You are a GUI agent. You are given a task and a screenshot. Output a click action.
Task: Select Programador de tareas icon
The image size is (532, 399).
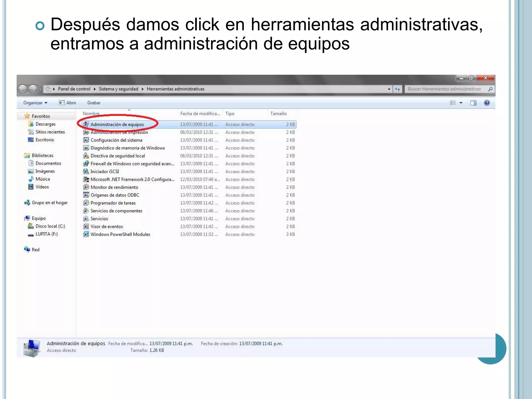coord(86,203)
